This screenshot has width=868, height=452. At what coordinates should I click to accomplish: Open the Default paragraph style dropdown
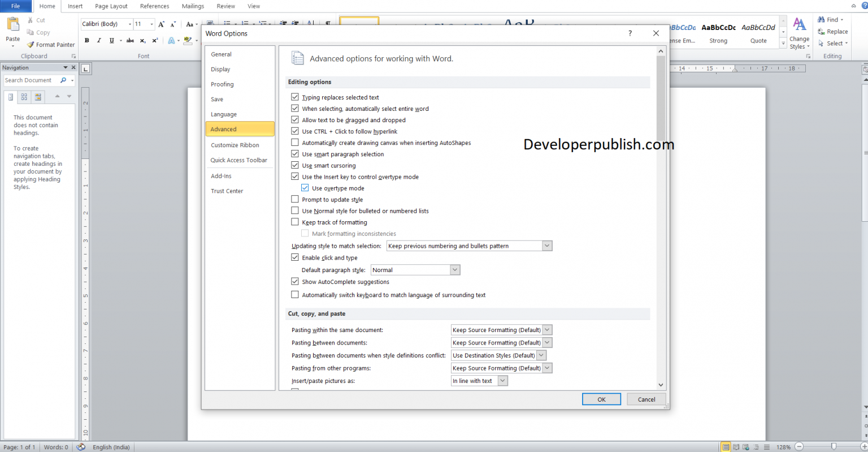click(x=455, y=269)
